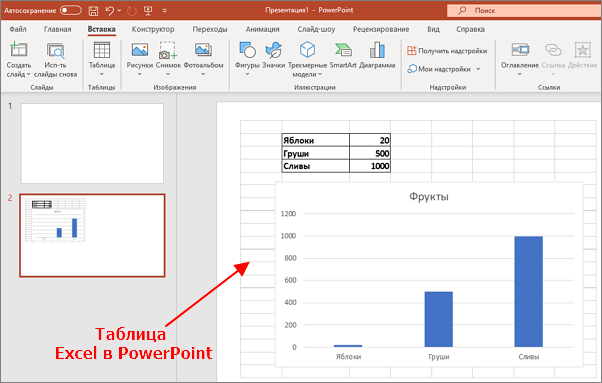Undo the last action
Screen dimensions: 602x383
pos(110,11)
